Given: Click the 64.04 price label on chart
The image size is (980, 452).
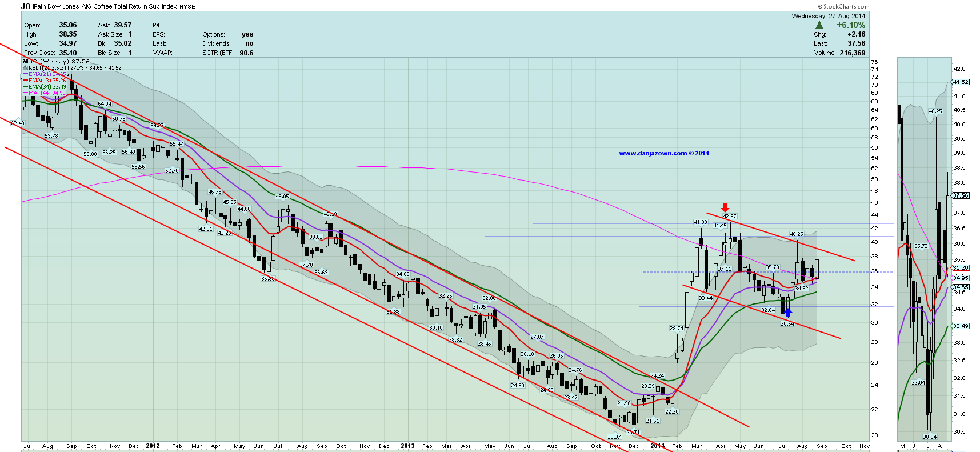Looking at the screenshot, I should tap(105, 104).
